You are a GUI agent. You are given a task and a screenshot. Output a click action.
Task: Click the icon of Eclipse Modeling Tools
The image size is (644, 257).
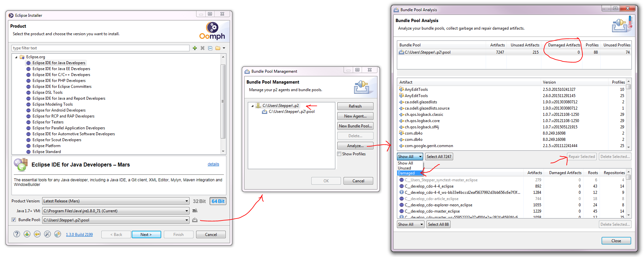[29, 104]
